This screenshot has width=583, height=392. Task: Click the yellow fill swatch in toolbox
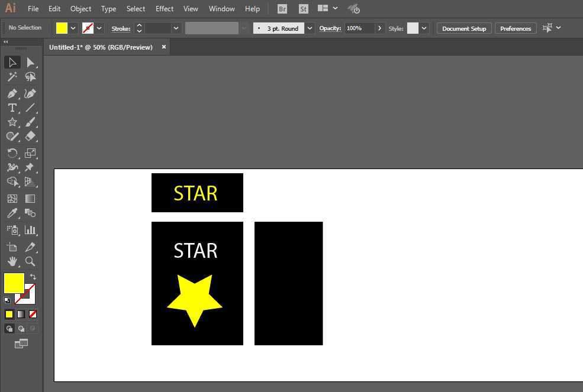(x=14, y=283)
